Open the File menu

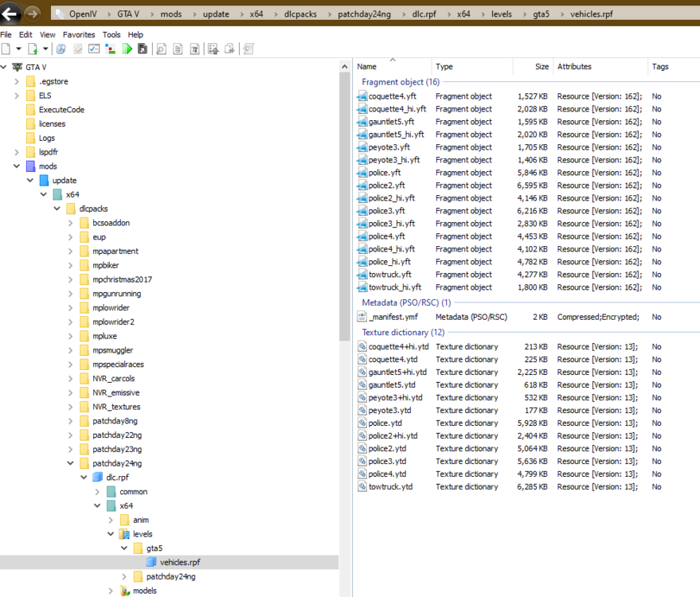(6, 34)
